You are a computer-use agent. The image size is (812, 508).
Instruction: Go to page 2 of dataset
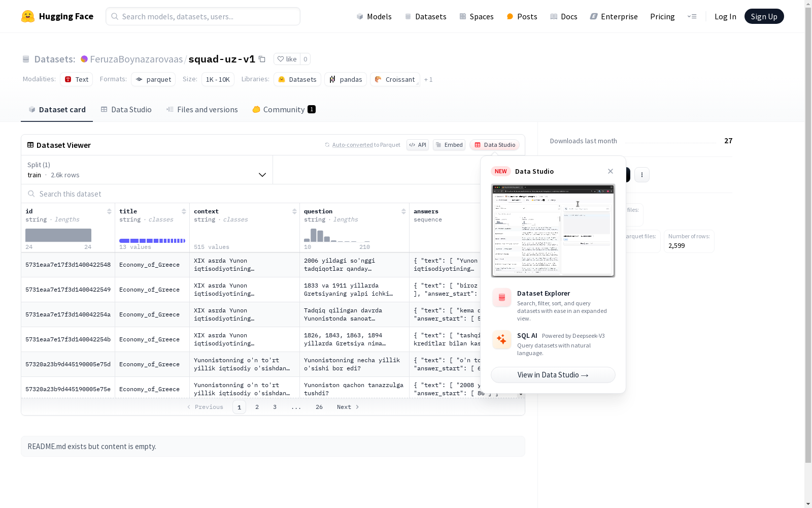(257, 407)
